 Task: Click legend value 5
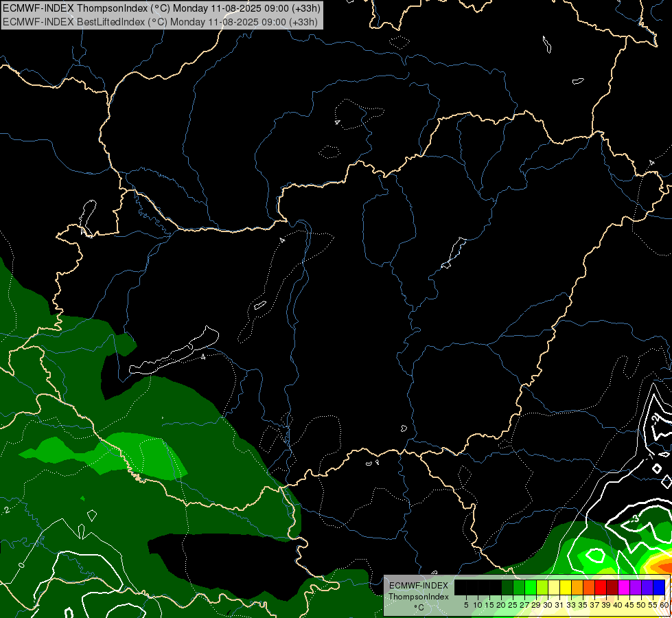click(466, 605)
